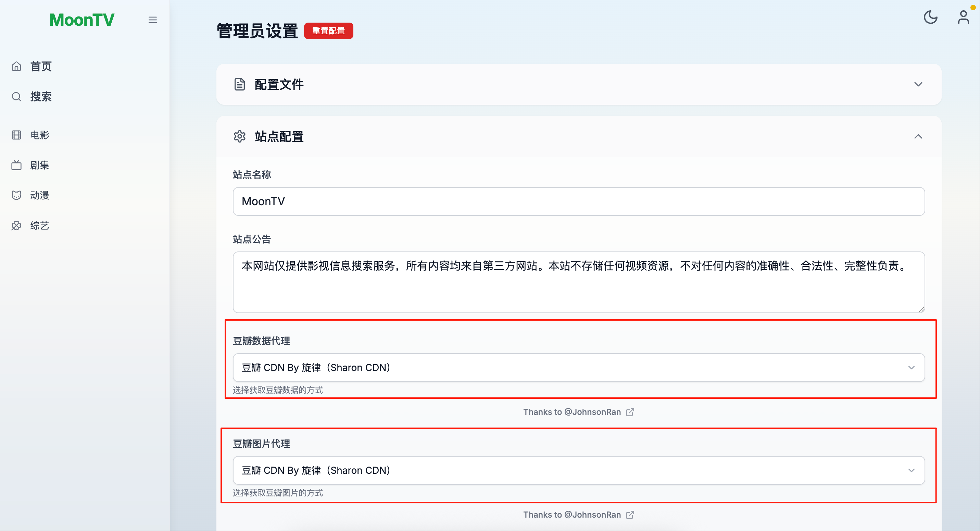Open 动漫 category via cat icon
This screenshot has height=531, width=980.
pos(16,195)
